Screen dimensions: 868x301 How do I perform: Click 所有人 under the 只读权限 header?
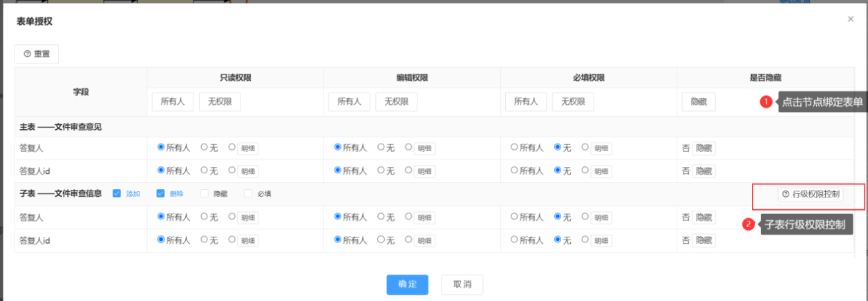173,102
